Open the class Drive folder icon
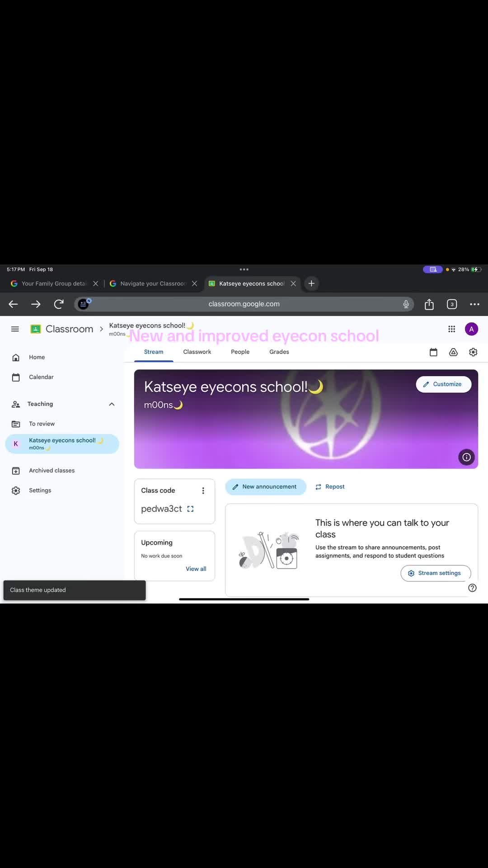The image size is (488, 868). pos(453,352)
